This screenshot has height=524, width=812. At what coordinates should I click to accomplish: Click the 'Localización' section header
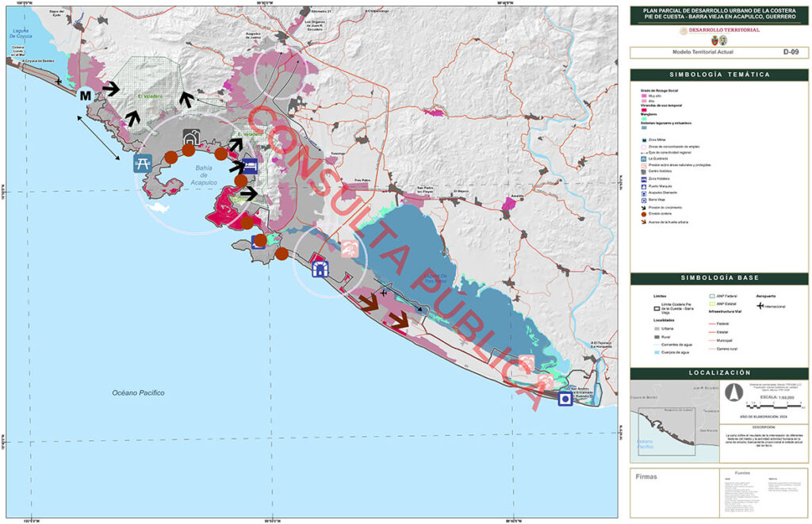click(x=719, y=373)
